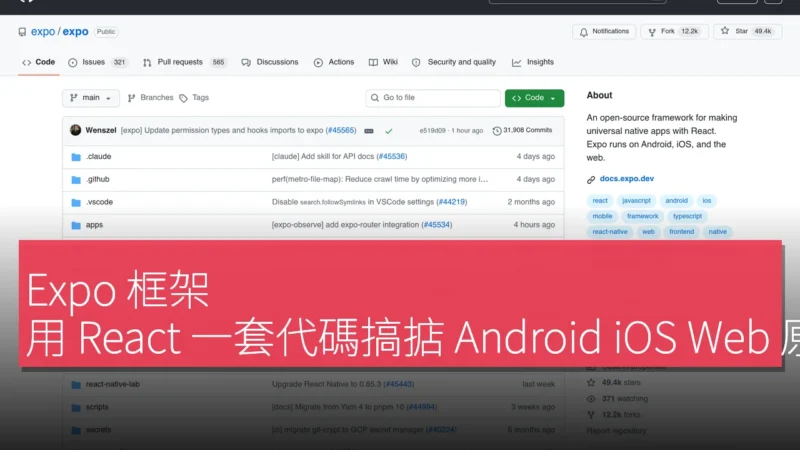Select the mobile topic tag
The width and height of the screenshot is (800, 450).
tap(602, 216)
